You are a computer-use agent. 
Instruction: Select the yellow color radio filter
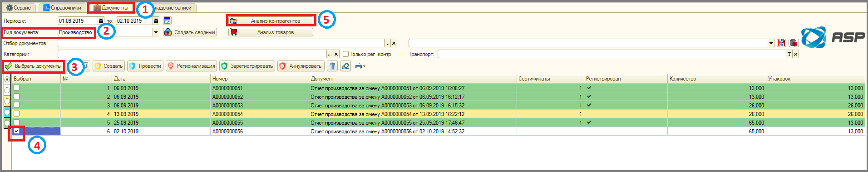click(7, 101)
